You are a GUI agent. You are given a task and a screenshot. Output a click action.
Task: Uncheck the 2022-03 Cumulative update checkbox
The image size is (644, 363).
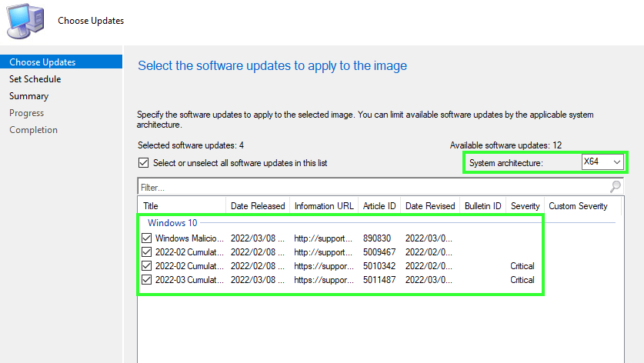(x=147, y=280)
